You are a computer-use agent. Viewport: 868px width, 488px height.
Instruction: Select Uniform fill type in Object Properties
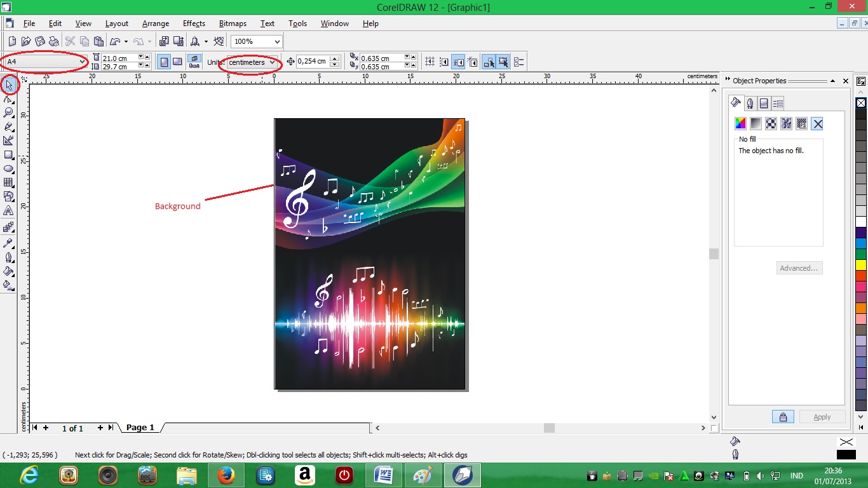tap(740, 123)
